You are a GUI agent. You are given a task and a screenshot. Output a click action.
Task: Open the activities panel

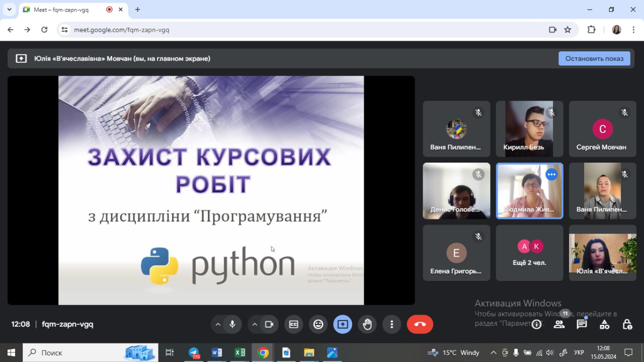pos(604,324)
